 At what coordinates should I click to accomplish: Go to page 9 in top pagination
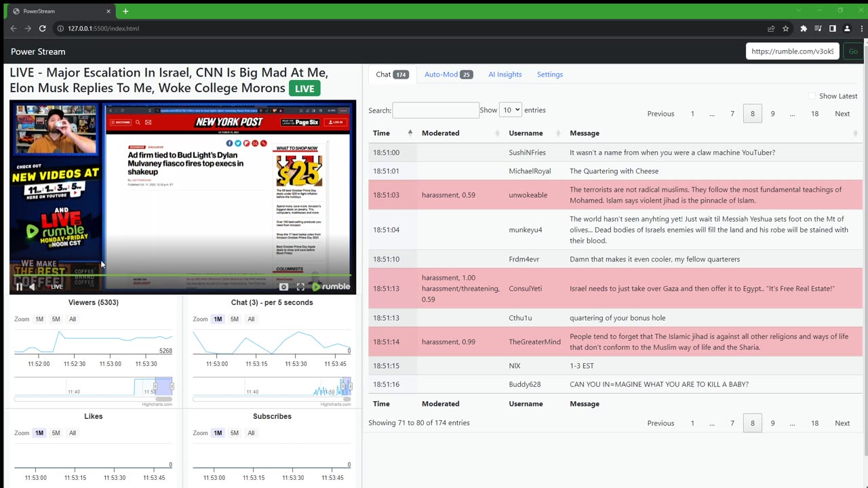[772, 114]
